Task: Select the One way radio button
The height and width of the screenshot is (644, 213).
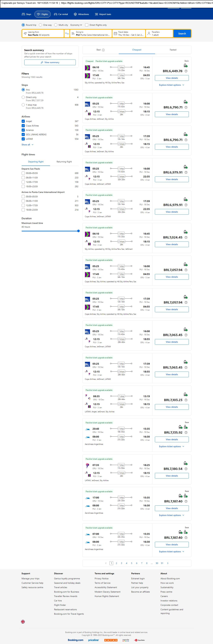Action: [40, 25]
